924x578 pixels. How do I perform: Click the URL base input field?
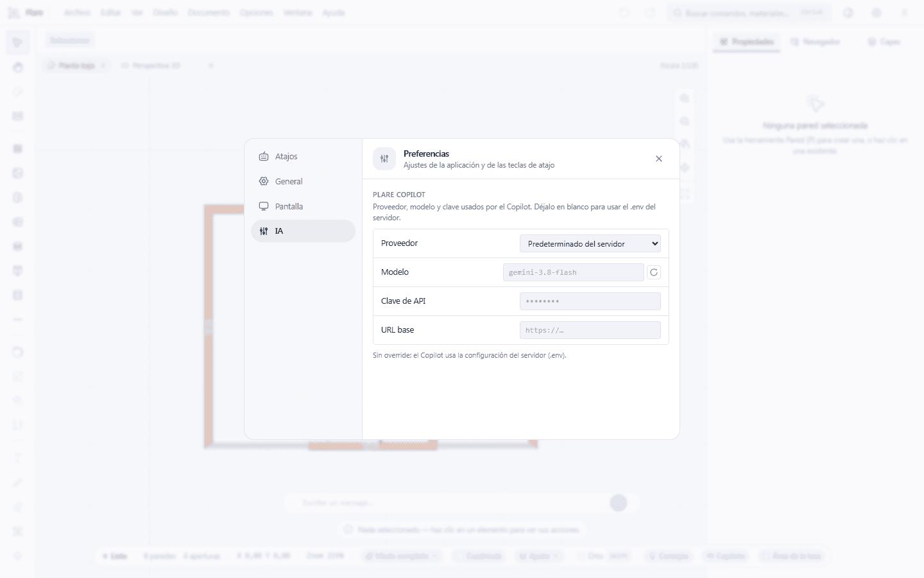click(x=590, y=330)
